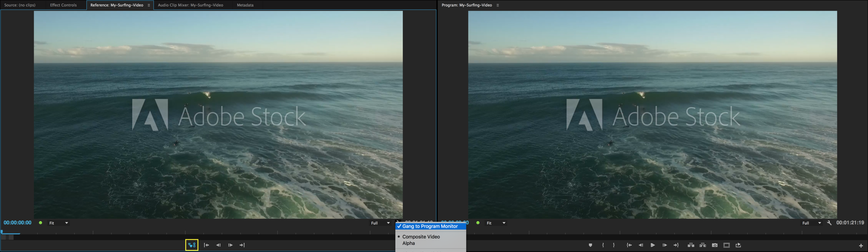This screenshot has height=252, width=868.
Task: Click Add Marker icon in Program monitor
Action: point(590,245)
